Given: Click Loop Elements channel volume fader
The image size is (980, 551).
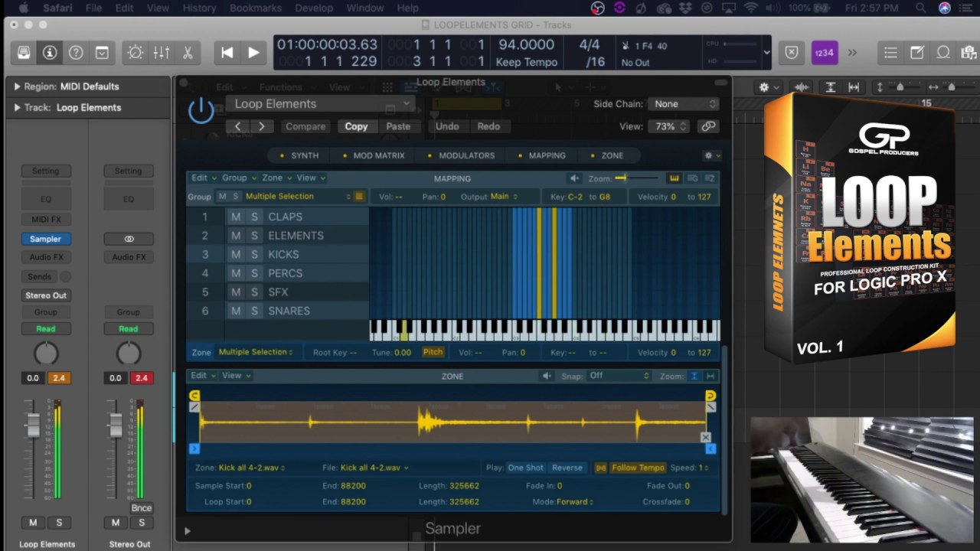Looking at the screenshot, I should [33, 425].
